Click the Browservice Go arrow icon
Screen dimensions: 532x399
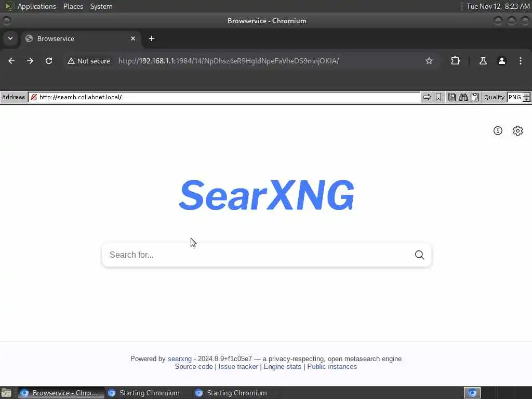coord(427,97)
